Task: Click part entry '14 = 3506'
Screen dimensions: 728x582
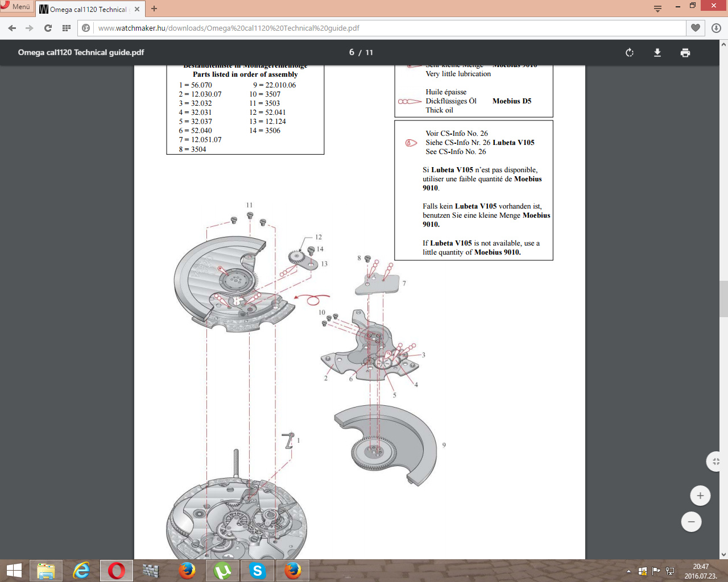Action: (x=265, y=131)
